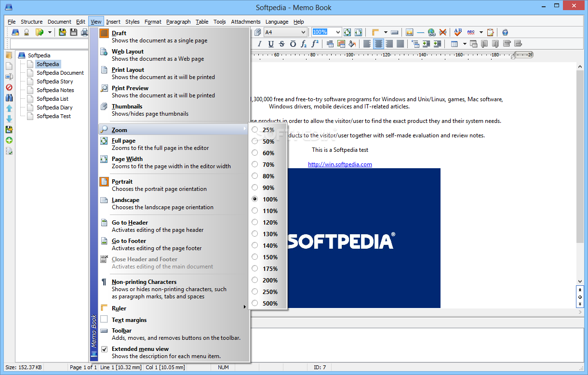Select Softpedia Notes in the tree
The width and height of the screenshot is (588, 375).
(x=55, y=90)
